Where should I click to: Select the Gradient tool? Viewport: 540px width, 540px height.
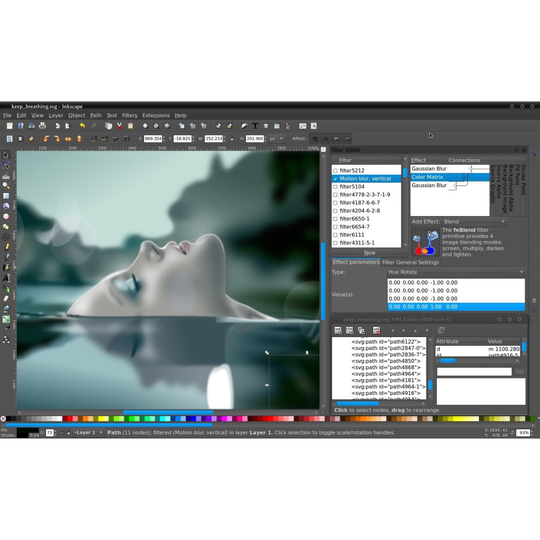point(6,319)
